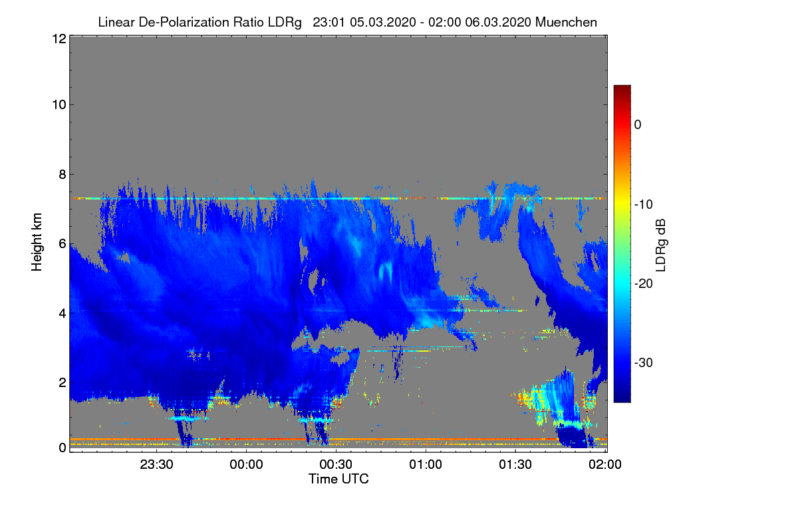Click the 'Time UTC' x-axis label
Screen dimensions: 798x532
tap(338, 478)
